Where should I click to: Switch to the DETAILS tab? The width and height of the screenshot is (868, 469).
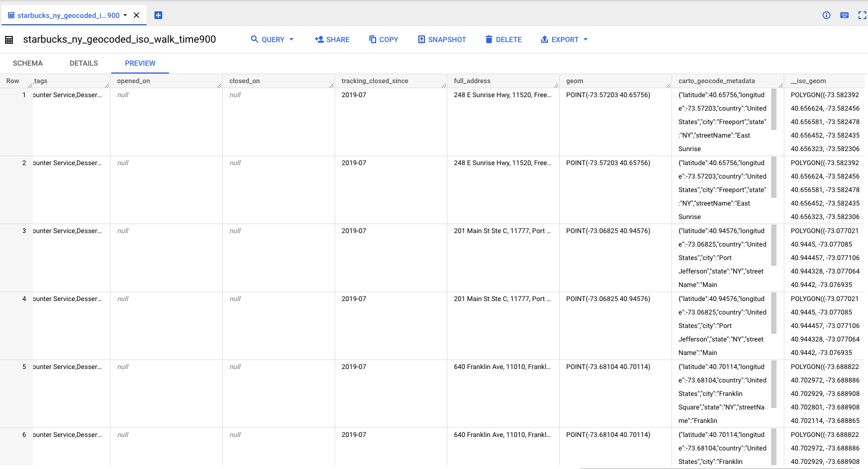pyautogui.click(x=84, y=63)
